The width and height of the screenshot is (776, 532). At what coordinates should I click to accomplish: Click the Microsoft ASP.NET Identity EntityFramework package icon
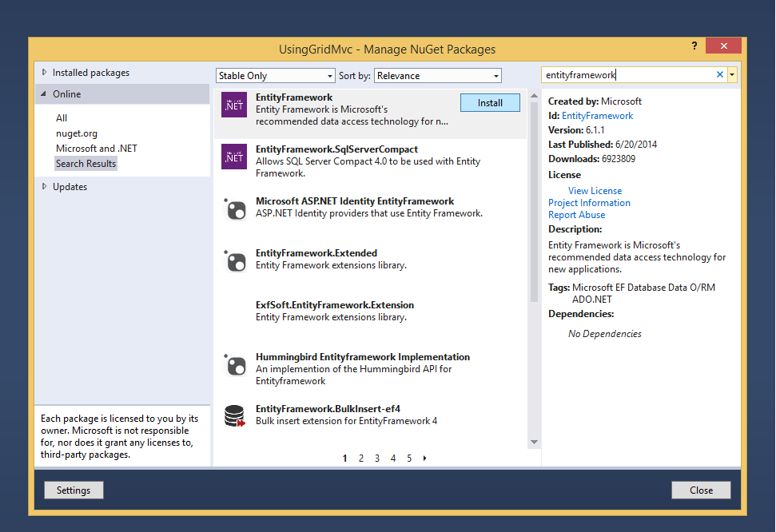point(235,208)
